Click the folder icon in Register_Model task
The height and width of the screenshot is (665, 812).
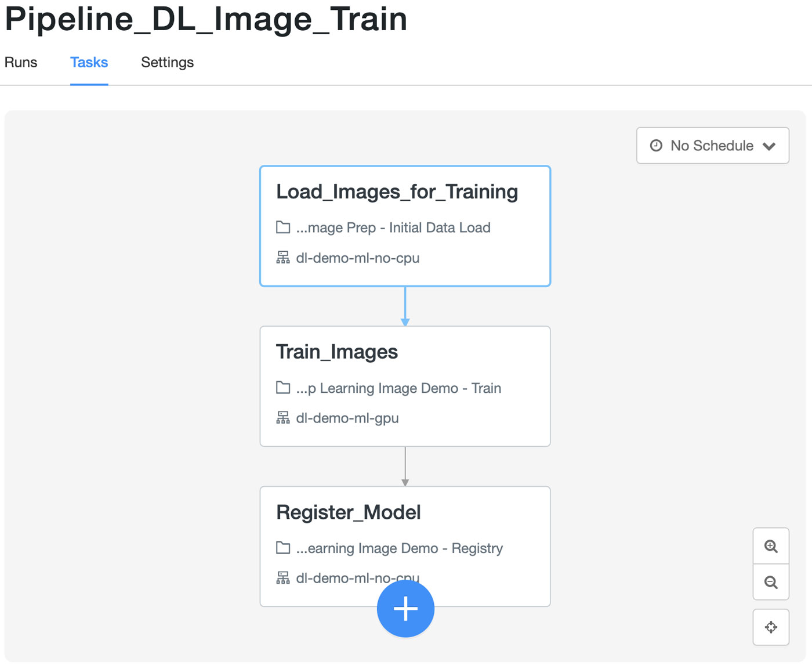(283, 548)
